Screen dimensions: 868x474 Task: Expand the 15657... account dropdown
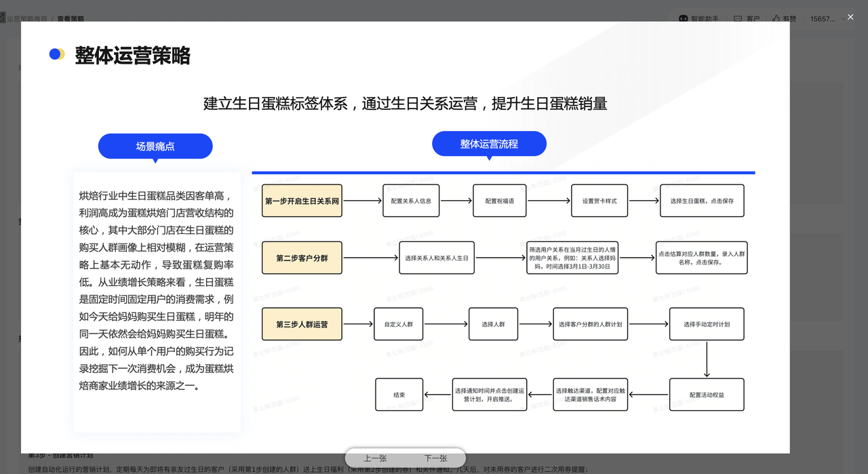(x=843, y=19)
